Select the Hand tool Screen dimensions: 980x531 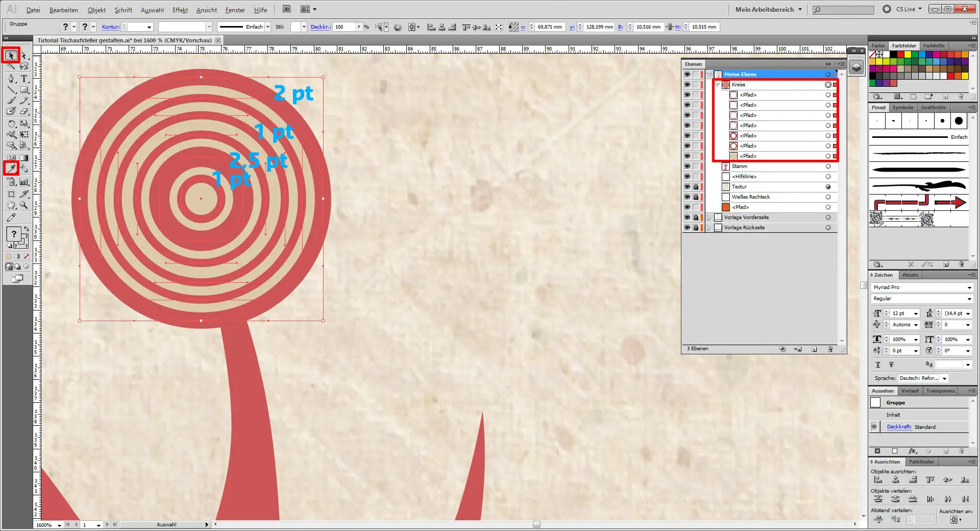click(x=11, y=205)
